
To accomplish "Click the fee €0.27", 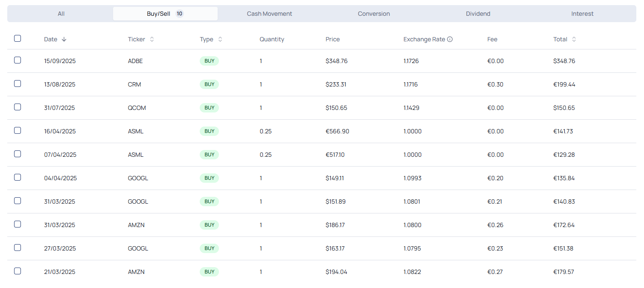I will (495, 272).
